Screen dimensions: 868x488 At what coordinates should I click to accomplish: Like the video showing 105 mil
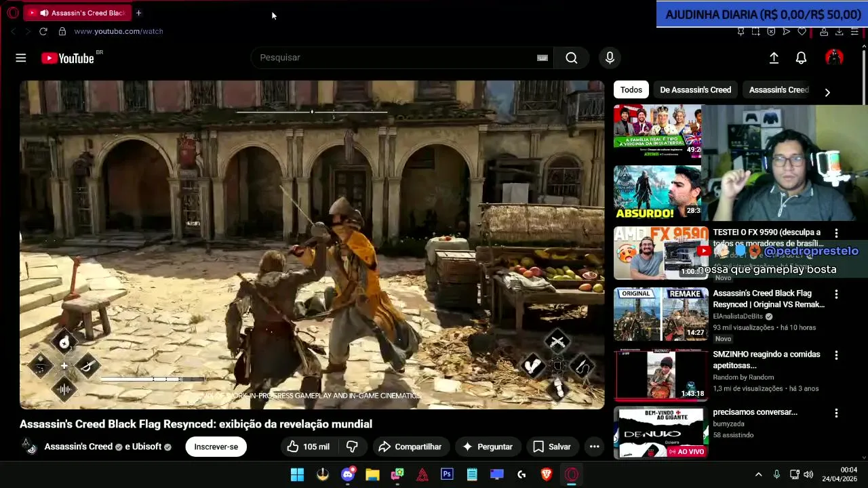coord(308,447)
